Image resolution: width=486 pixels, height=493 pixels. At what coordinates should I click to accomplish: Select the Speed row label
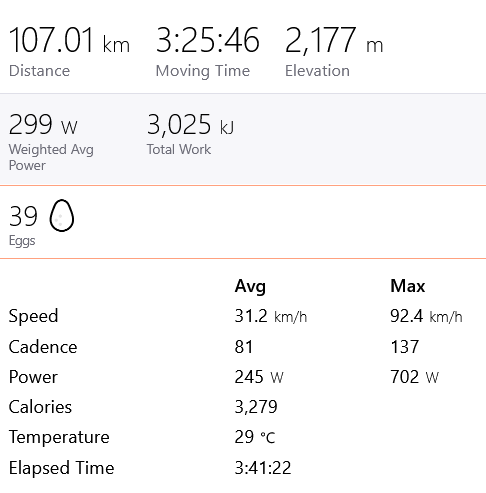tap(33, 316)
